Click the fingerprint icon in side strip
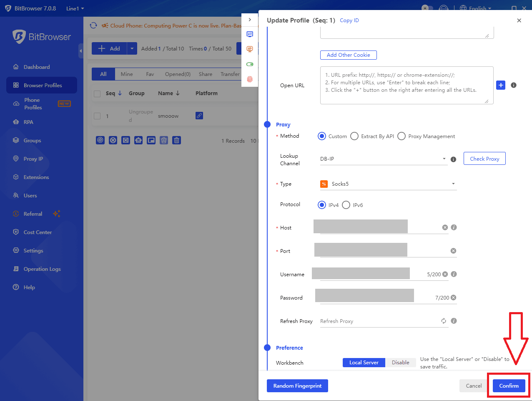 click(250, 79)
